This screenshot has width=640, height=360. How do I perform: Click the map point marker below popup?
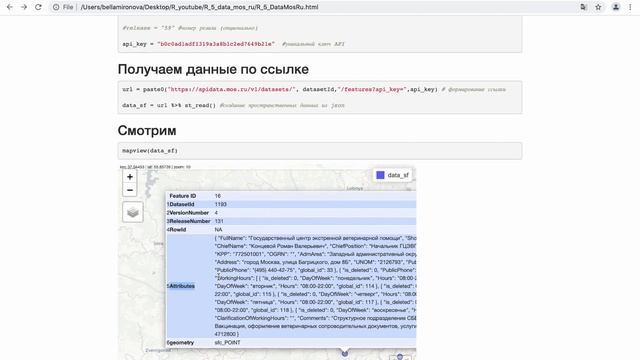click(345, 353)
